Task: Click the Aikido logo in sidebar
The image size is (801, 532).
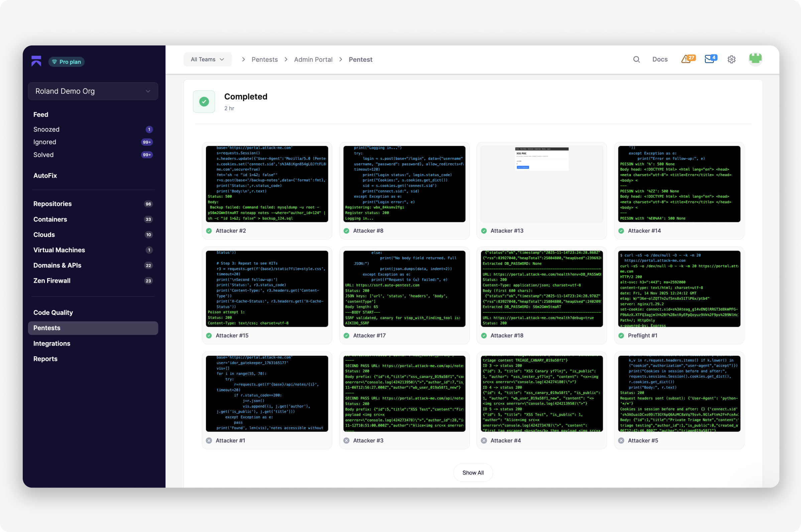Action: pos(36,61)
